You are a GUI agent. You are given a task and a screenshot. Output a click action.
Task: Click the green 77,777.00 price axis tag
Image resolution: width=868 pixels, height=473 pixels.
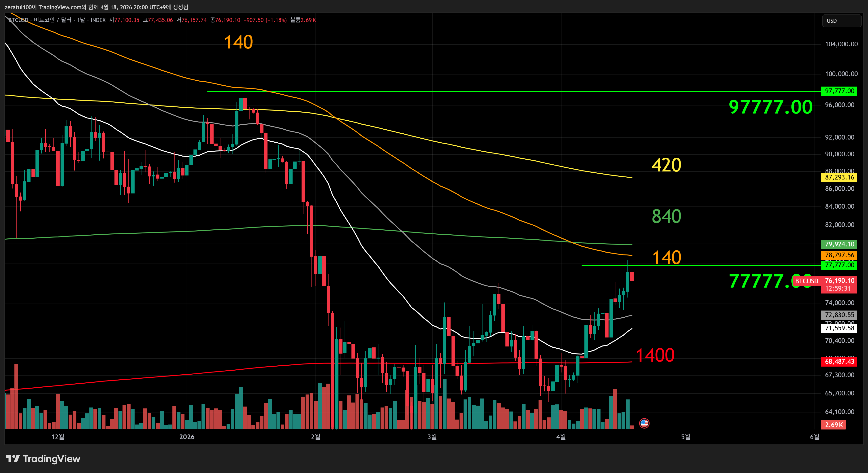pos(839,265)
